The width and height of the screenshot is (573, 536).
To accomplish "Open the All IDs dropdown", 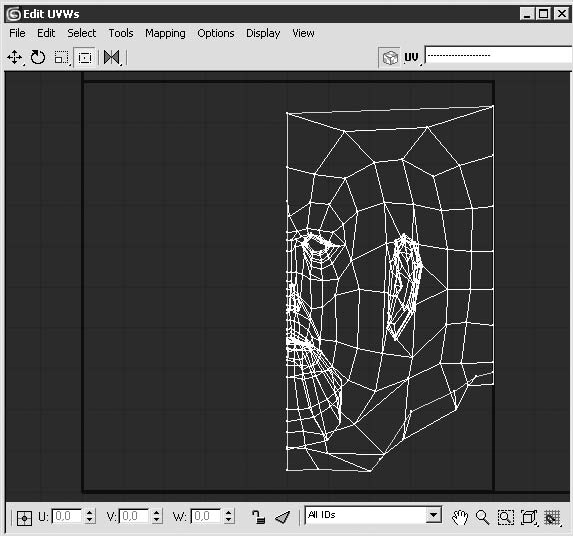I will (x=373, y=515).
